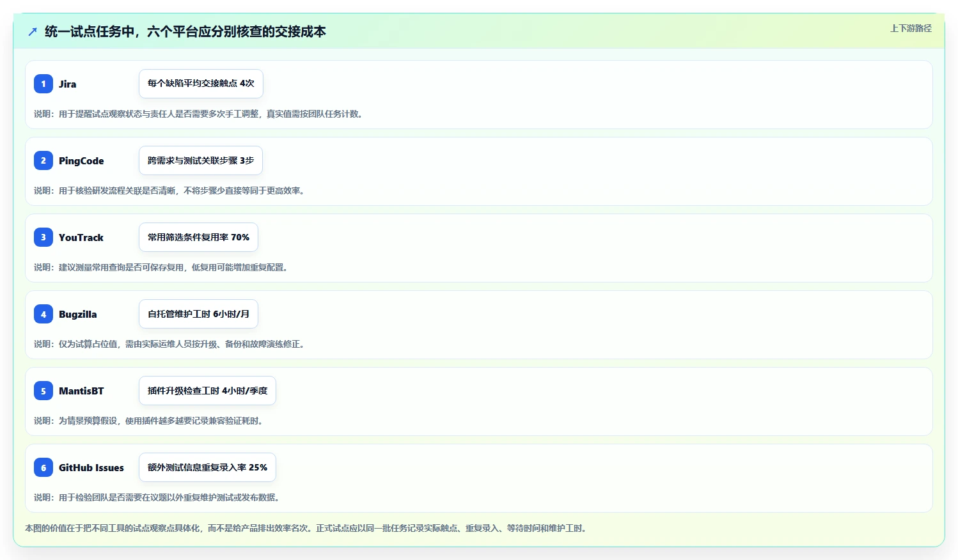Screen dimensions: 958x560
Task: Click YouTrack note about 常用查询保存复用
Action: pyautogui.click(x=162, y=267)
